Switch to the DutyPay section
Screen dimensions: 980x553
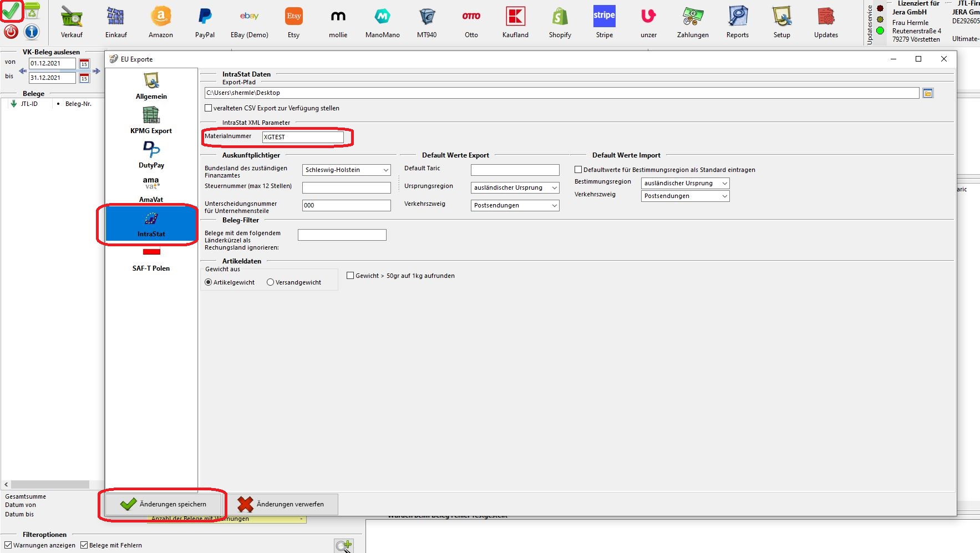click(x=151, y=155)
